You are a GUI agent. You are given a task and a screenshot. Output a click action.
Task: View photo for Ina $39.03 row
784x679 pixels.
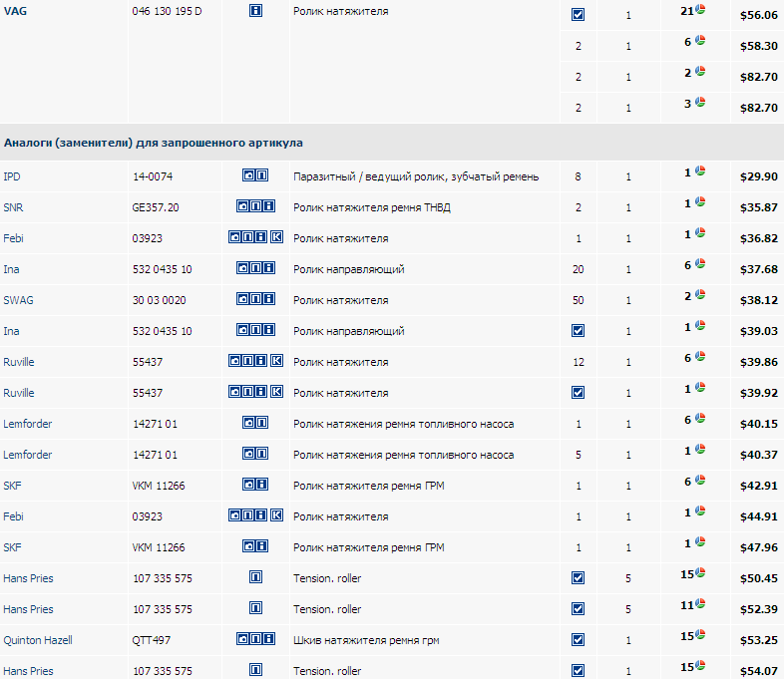tap(242, 330)
